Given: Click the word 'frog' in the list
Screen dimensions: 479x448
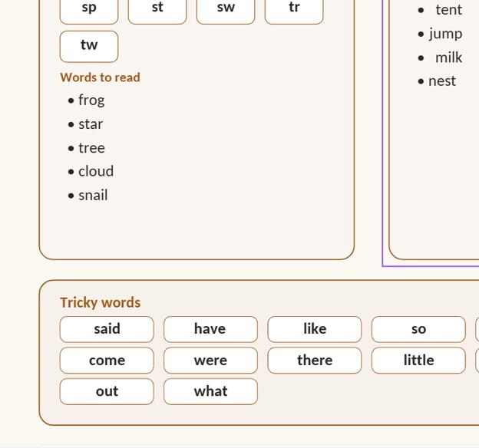Looking at the screenshot, I should point(91,100).
